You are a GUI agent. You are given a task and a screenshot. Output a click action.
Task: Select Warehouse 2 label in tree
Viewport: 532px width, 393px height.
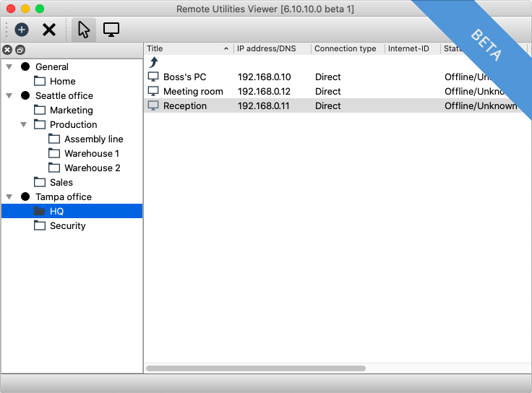tap(93, 168)
